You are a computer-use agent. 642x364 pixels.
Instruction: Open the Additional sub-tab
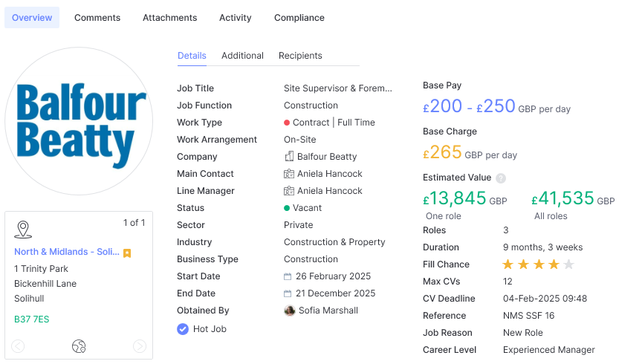tap(242, 56)
